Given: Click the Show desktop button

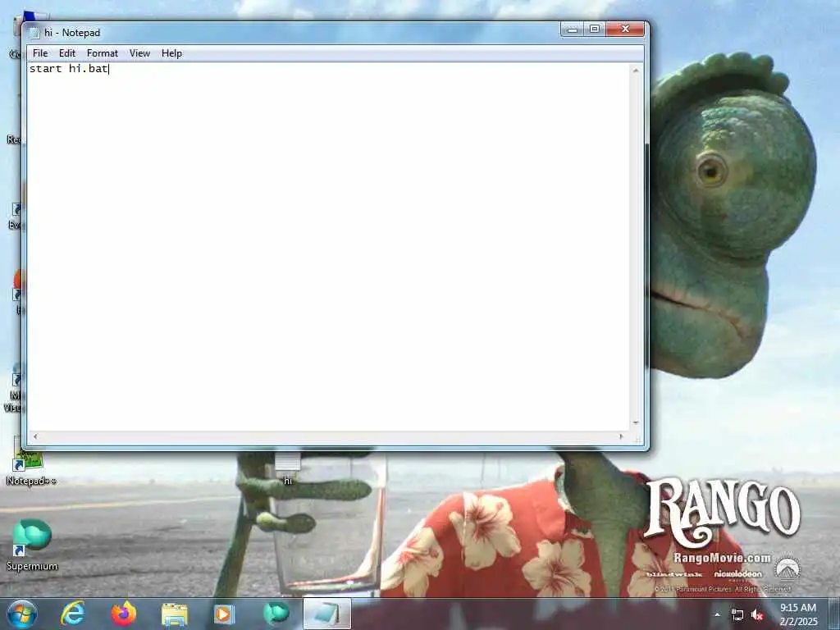Looking at the screenshot, I should (834, 614).
